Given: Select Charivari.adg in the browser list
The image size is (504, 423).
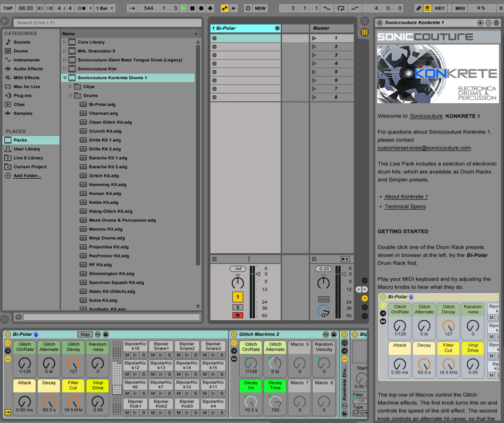Looking at the screenshot, I should coord(103,113).
